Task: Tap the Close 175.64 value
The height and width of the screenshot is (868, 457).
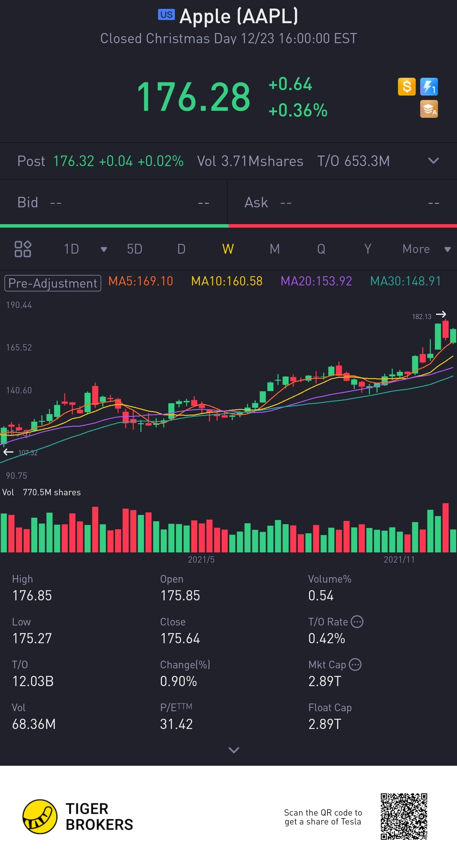Action: pos(180,638)
